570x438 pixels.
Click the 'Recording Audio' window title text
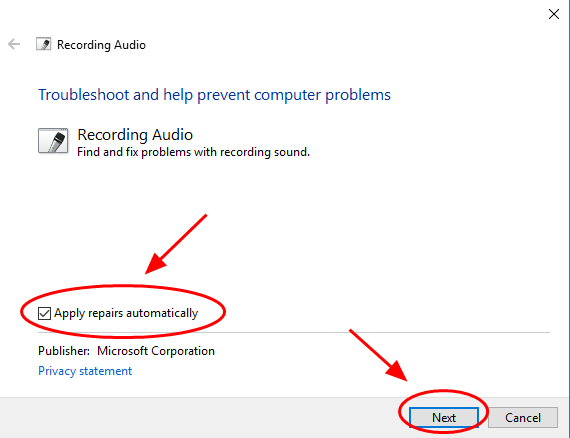pos(101,45)
